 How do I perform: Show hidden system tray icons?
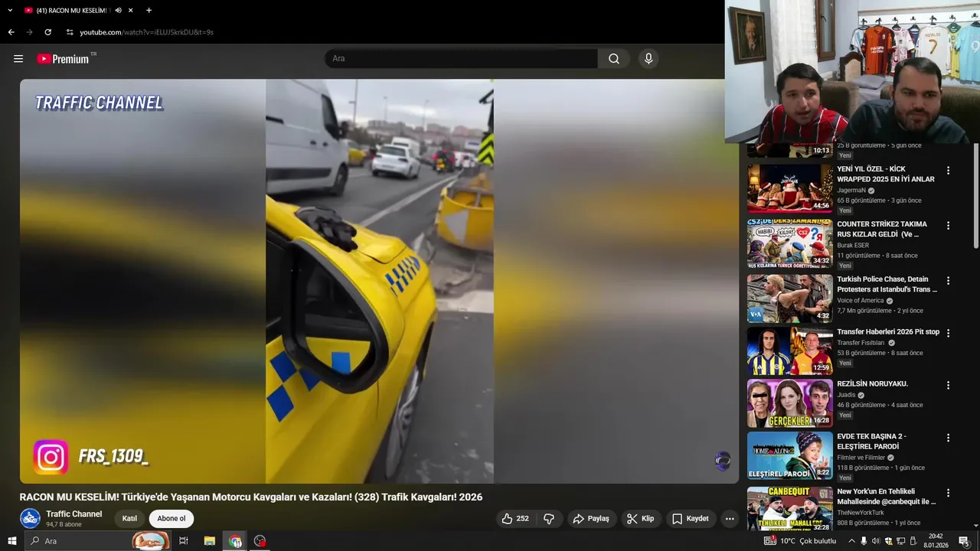[851, 541]
